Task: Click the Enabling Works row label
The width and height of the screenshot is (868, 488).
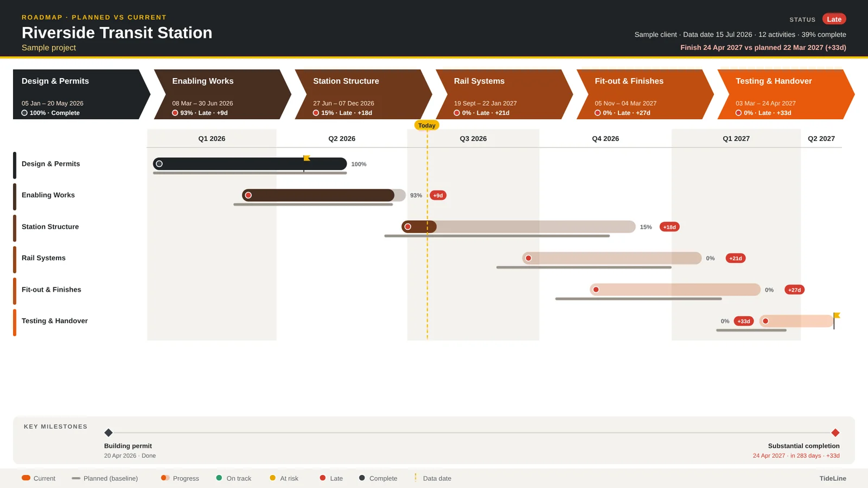Action: point(48,195)
